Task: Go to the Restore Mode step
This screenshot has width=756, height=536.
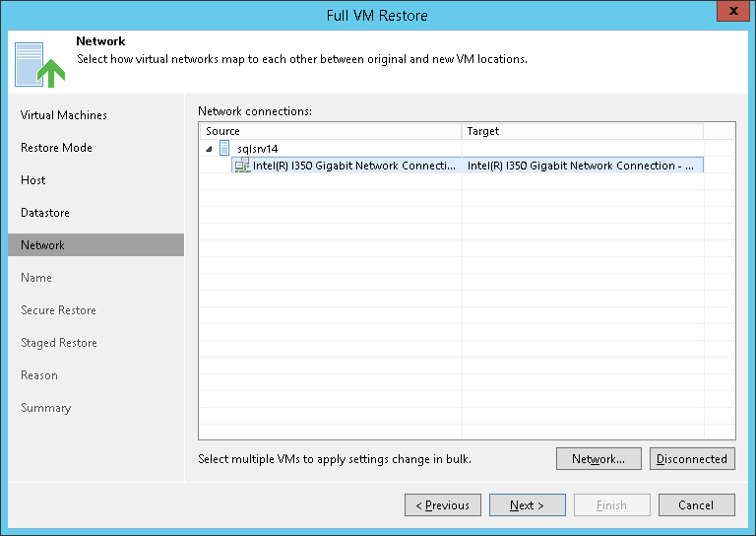Action: [56, 148]
